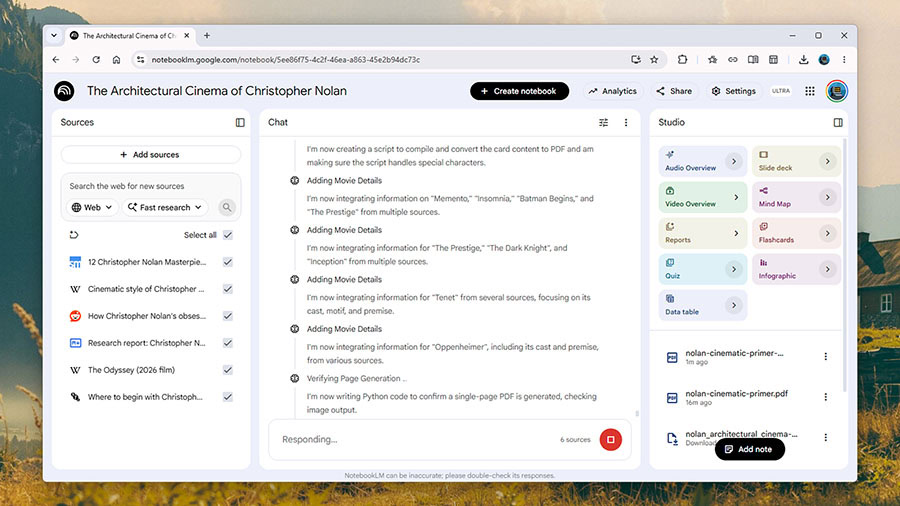The width and height of the screenshot is (900, 506).
Task: Open the browser profile icon
Action: (x=824, y=60)
